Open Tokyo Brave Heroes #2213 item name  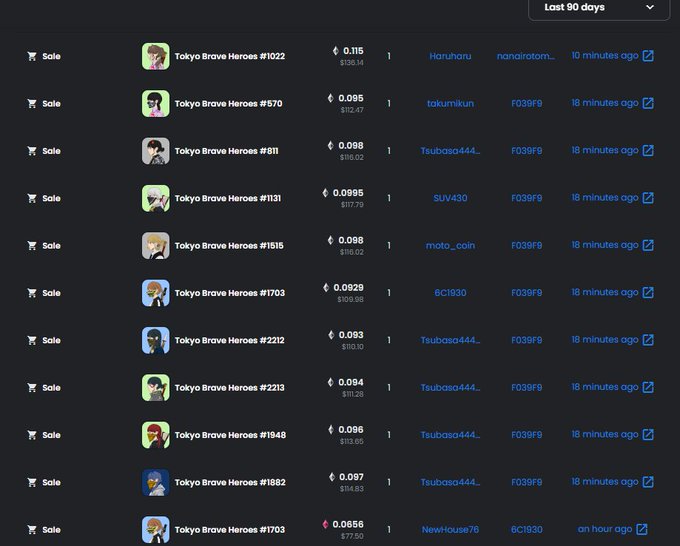click(229, 388)
